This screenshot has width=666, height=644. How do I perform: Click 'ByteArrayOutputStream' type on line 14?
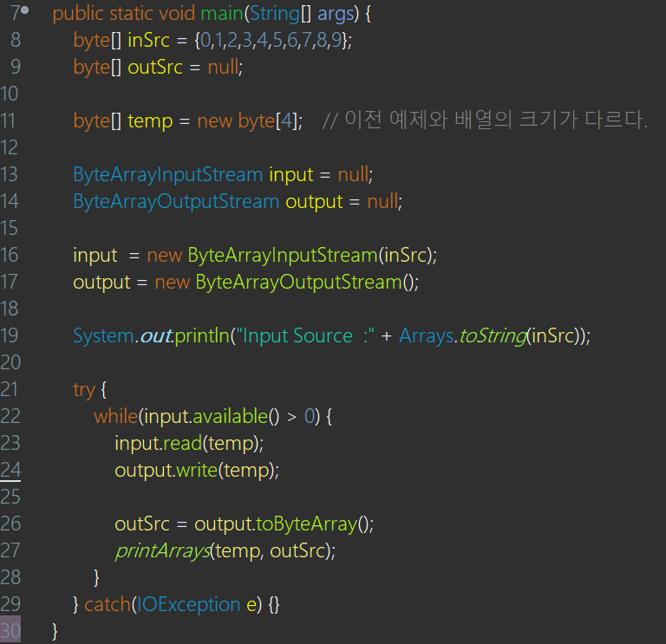tap(176, 202)
